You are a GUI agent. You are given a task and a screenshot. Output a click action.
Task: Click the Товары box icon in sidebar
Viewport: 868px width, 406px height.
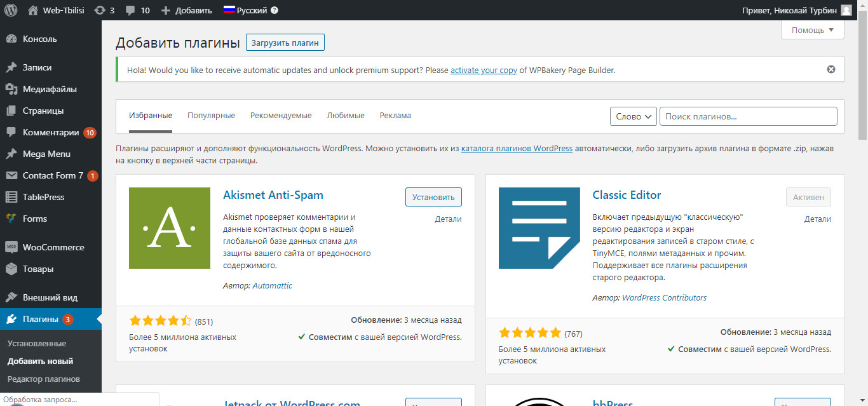coord(11,269)
